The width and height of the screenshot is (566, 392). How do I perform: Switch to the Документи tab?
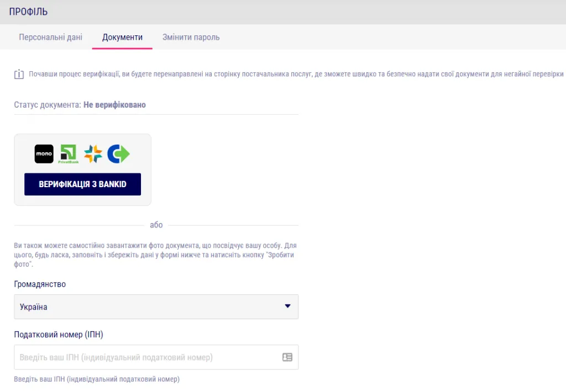122,37
